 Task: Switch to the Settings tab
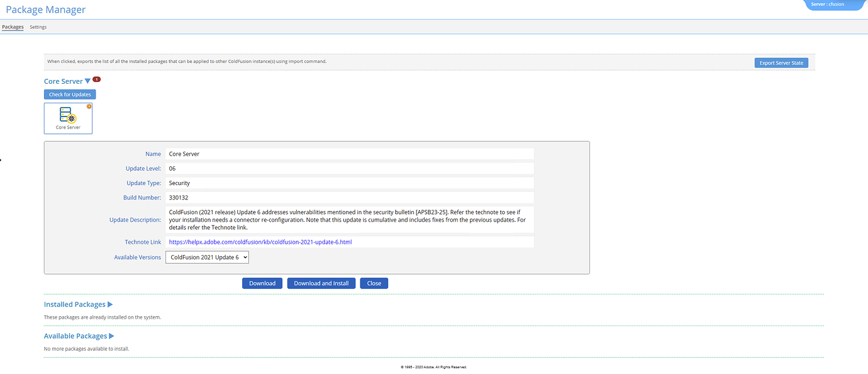point(38,27)
